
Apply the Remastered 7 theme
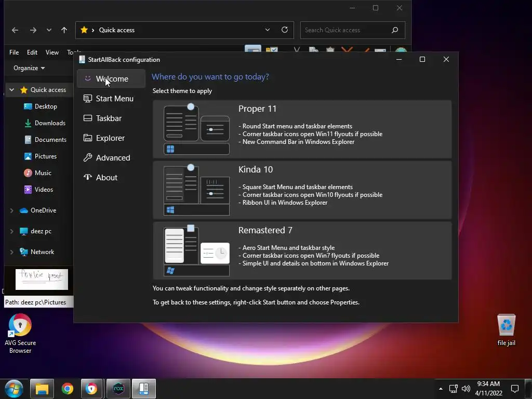pos(302,251)
